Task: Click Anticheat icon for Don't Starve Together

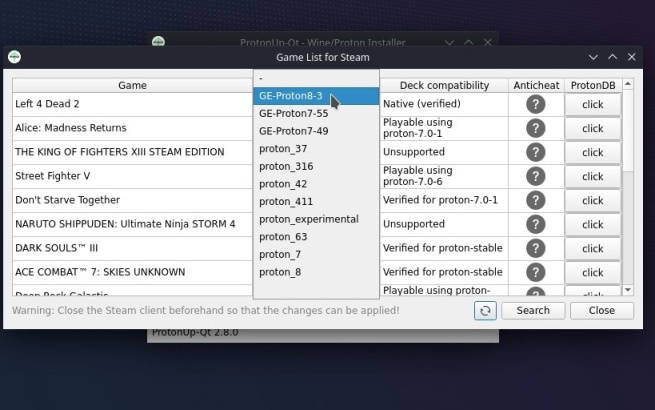Action: (x=536, y=200)
